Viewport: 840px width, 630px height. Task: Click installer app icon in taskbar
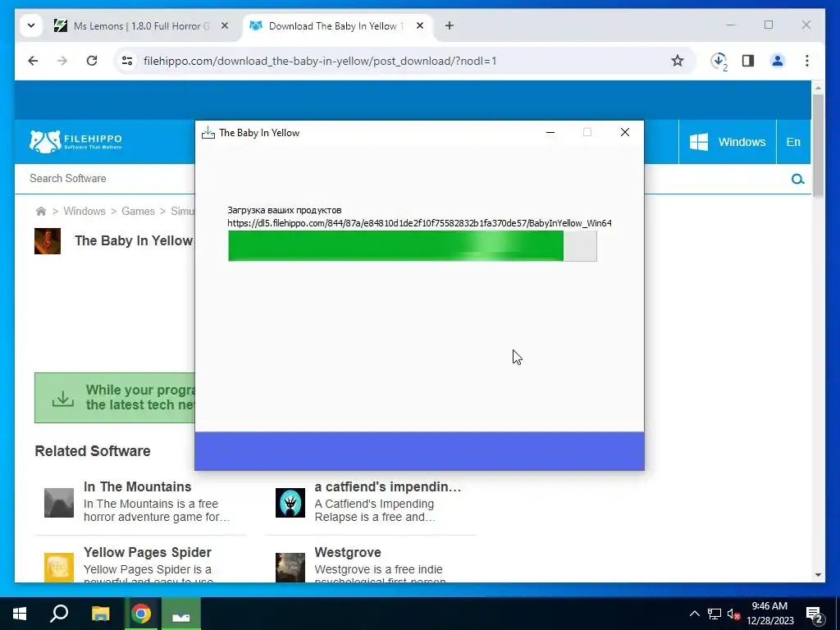point(181,614)
